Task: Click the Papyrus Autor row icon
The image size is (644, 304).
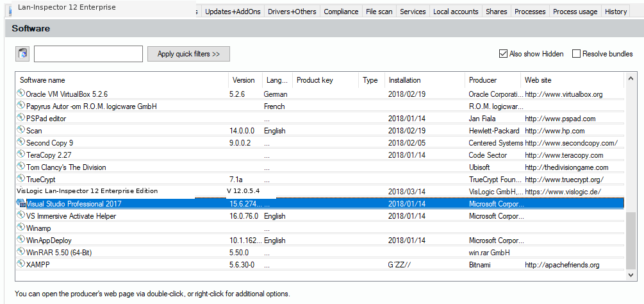Action: [21, 106]
